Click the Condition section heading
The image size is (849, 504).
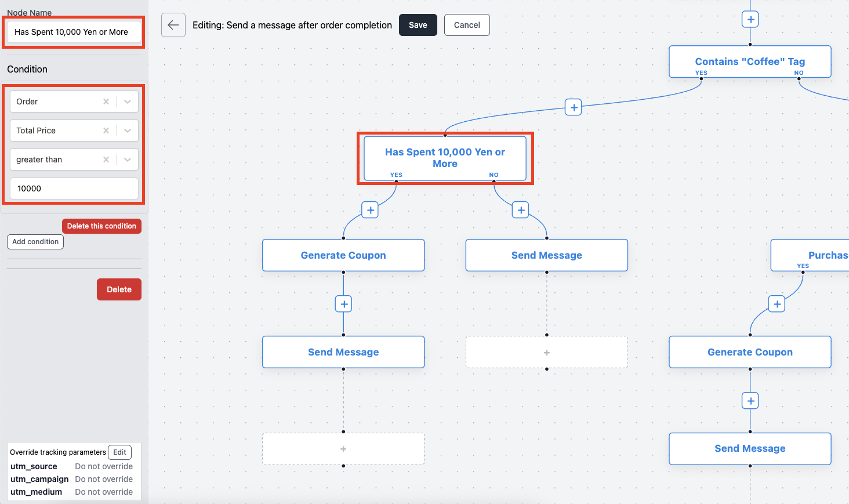click(27, 69)
